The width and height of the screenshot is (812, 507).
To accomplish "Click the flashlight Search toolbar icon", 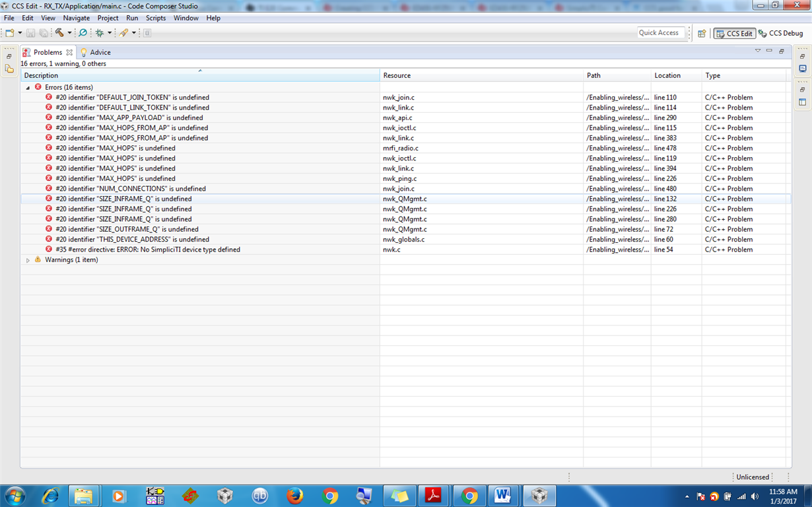I will 123,33.
